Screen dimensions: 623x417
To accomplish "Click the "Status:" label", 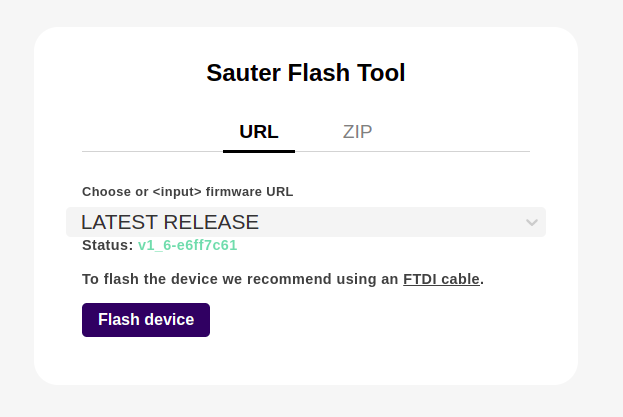I will tap(107, 245).
